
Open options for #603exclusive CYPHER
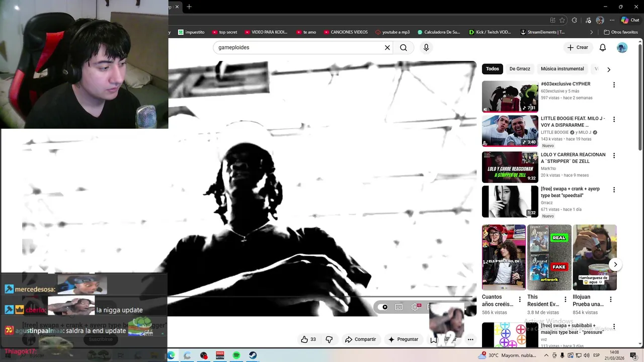click(x=614, y=85)
